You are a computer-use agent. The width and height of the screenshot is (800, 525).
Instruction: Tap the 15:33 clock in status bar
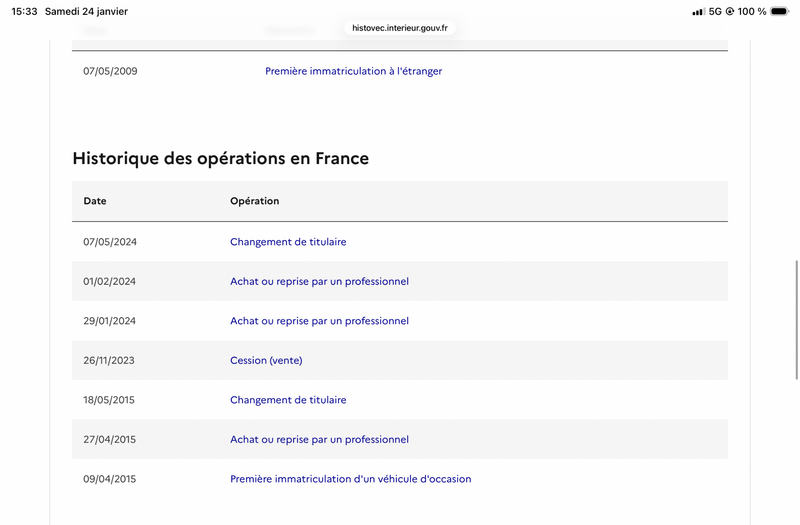pyautogui.click(x=25, y=11)
